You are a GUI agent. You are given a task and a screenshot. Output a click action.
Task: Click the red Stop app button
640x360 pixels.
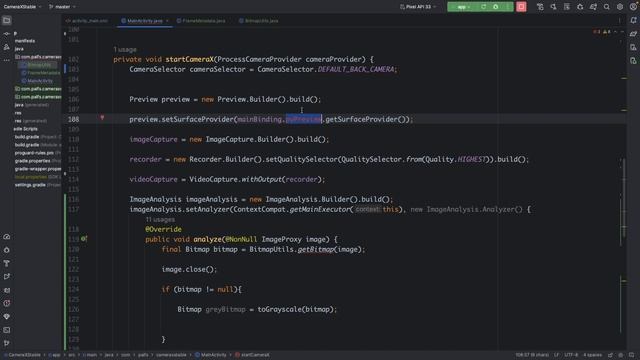(521, 7)
